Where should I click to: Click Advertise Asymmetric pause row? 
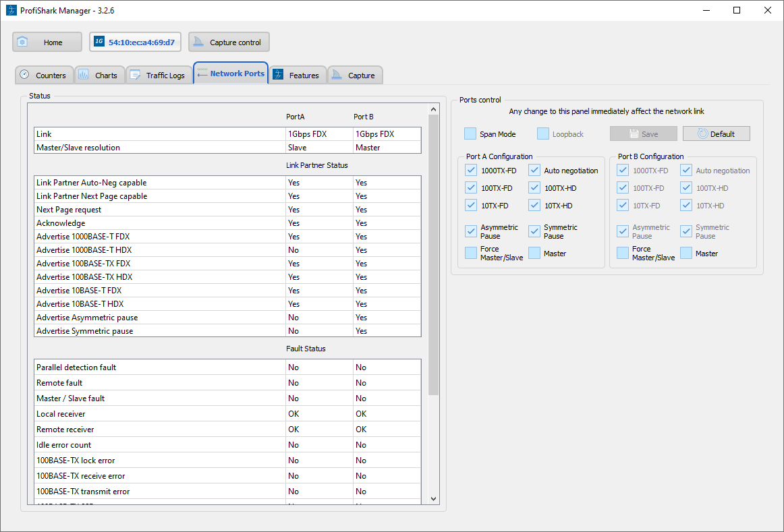click(x=227, y=317)
